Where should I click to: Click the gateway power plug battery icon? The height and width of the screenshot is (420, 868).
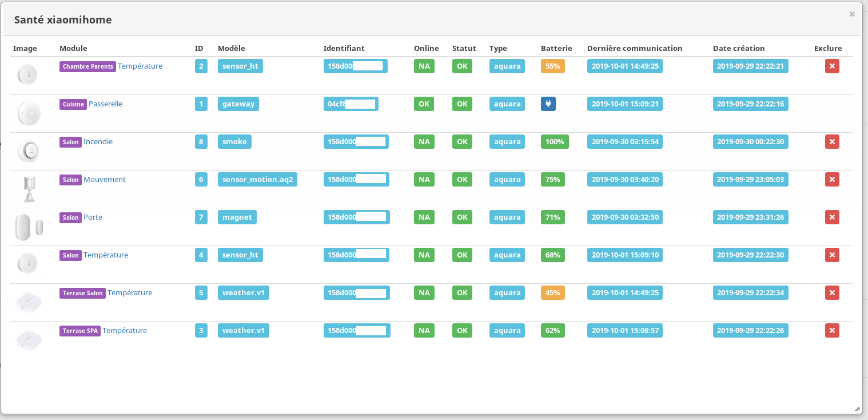548,104
